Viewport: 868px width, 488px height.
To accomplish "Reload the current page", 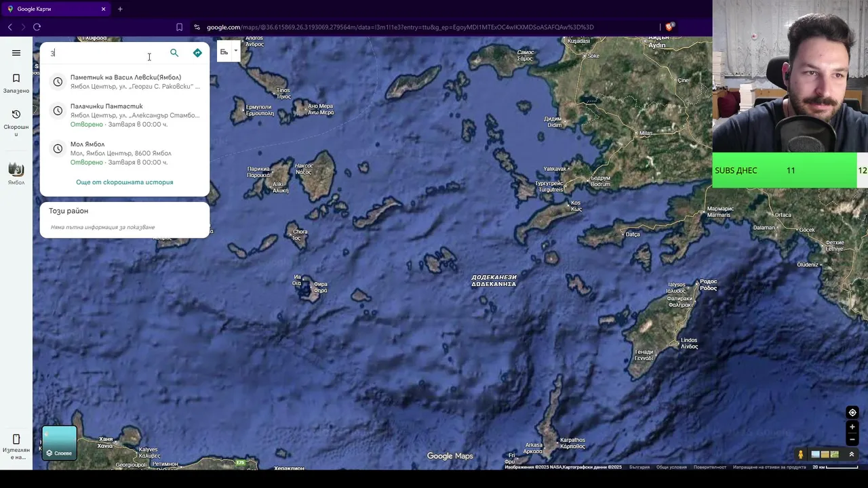I will 37,27.
